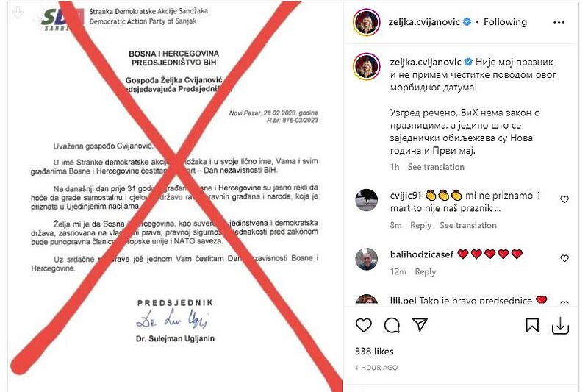The width and height of the screenshot is (588, 392).
Task: Open zeljka.cvijanovic username in header
Action: pyautogui.click(x=423, y=22)
